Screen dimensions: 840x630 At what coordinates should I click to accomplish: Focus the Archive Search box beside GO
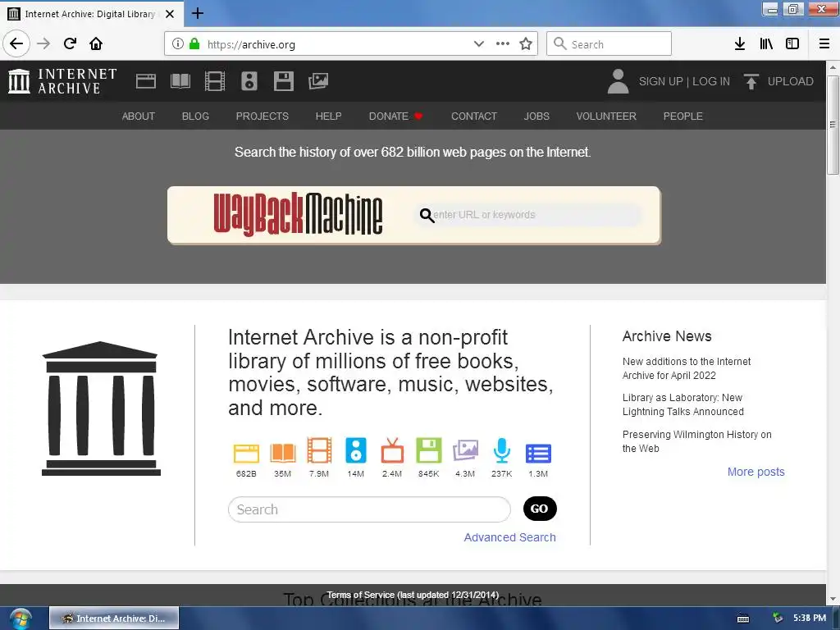tap(369, 509)
